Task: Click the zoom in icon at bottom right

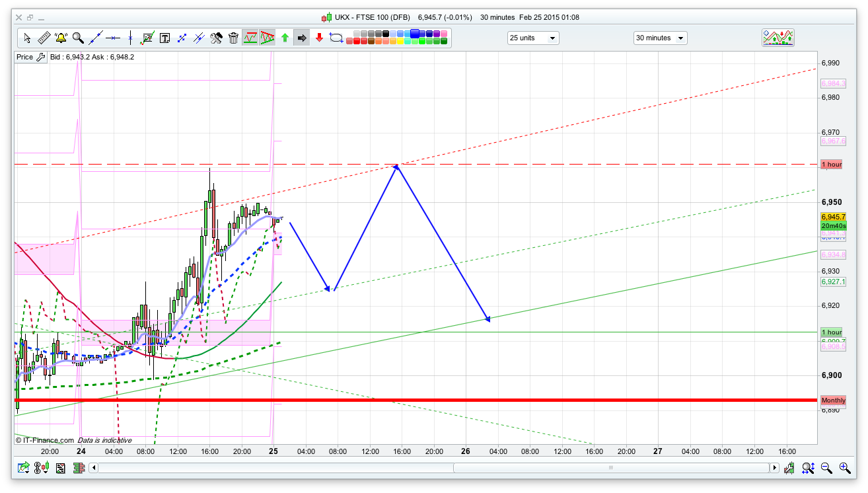Action: click(x=844, y=468)
